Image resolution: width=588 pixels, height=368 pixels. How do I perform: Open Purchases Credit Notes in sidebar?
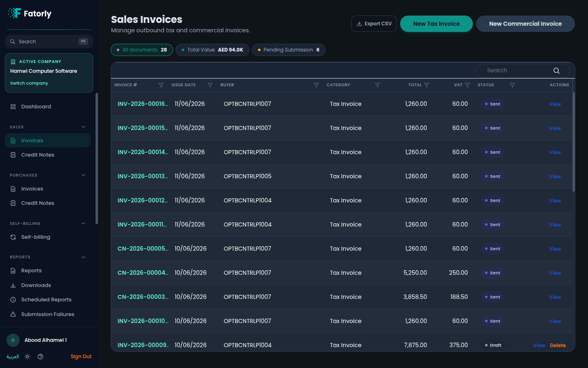[48, 203]
